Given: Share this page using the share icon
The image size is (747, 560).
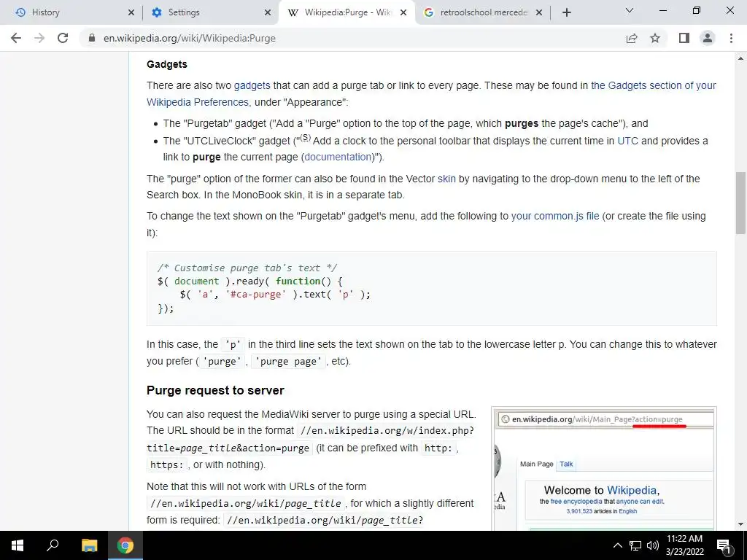Looking at the screenshot, I should [632, 38].
